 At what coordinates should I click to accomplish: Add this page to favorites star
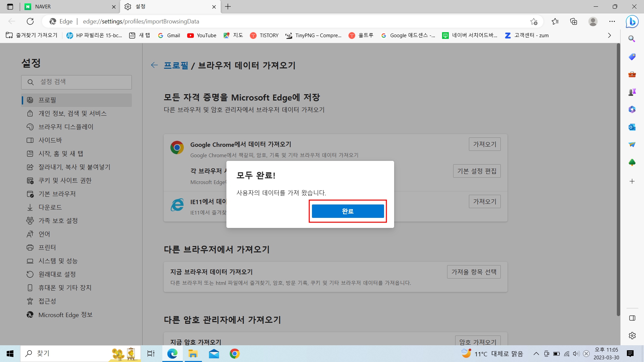534,21
